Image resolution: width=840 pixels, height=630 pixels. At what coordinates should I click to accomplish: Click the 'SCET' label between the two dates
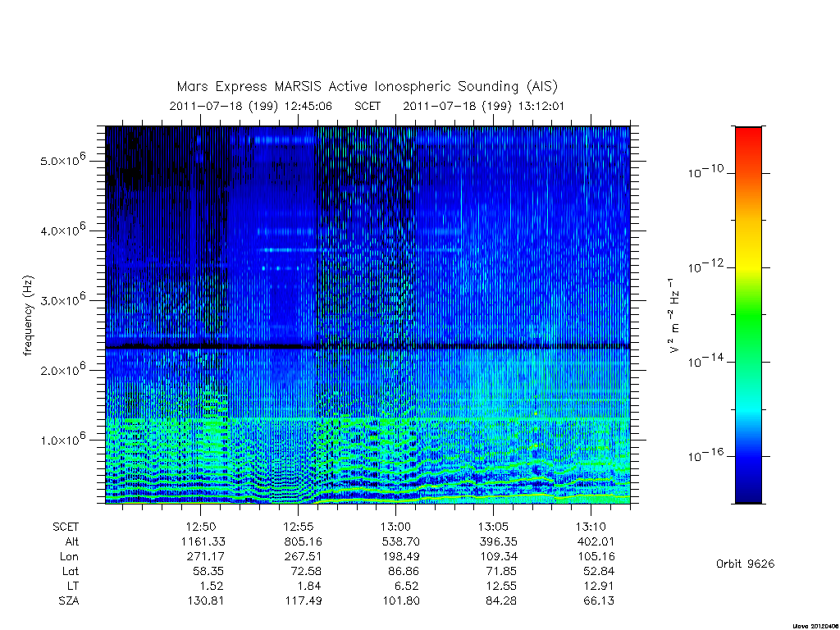pos(367,106)
